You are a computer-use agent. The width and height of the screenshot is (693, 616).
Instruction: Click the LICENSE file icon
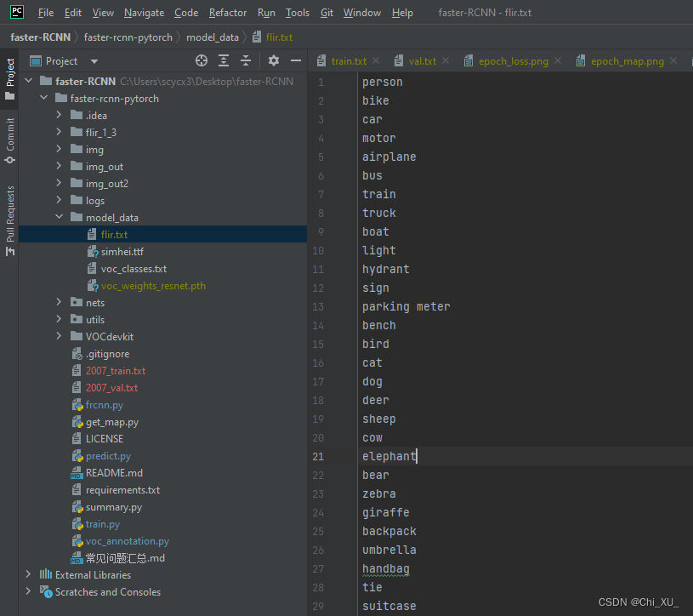(x=77, y=439)
